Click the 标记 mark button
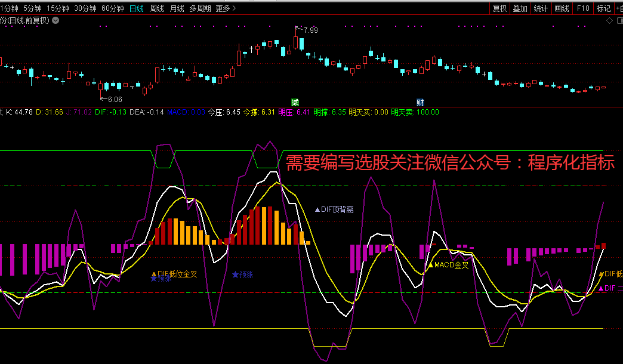The image size is (623, 364). pyautogui.click(x=603, y=8)
